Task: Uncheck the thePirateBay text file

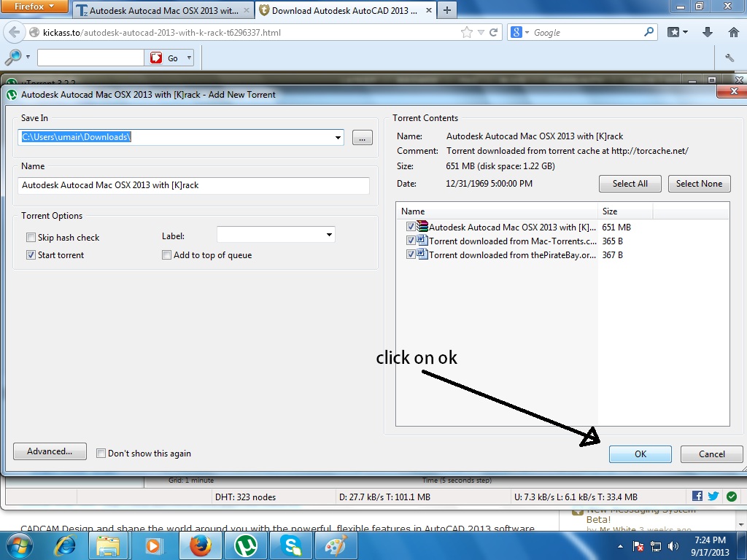Action: pyautogui.click(x=411, y=254)
